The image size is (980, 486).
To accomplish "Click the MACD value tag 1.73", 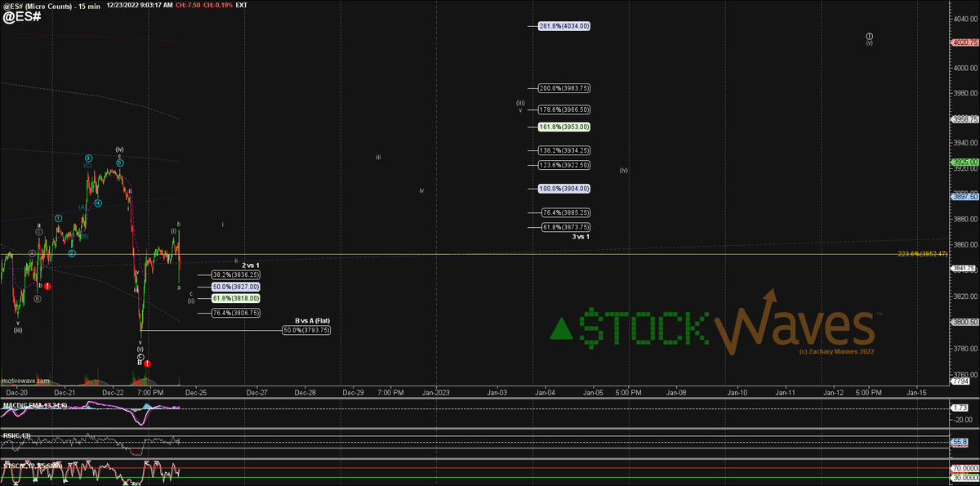I will pyautogui.click(x=960, y=406).
